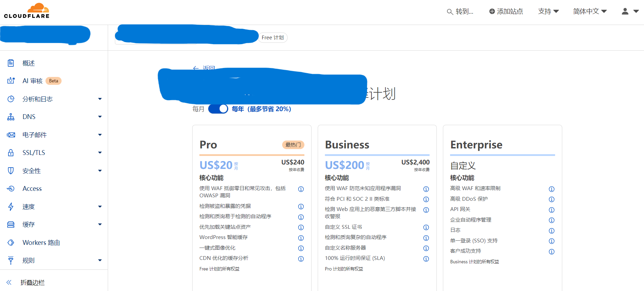Screen dimensions: 644x291
Task: Click info icon for 自定义名称服务器
Action: pos(426,248)
